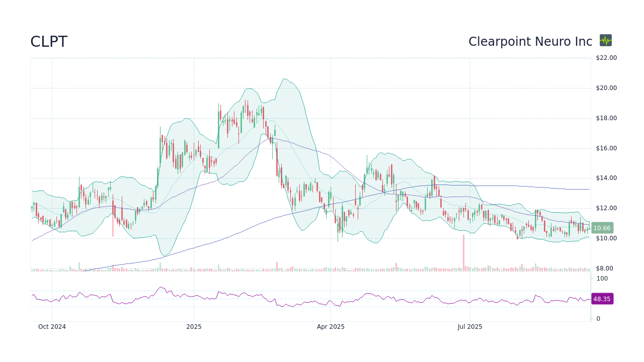Click the Clearpoint Neuro Inc title

point(530,42)
